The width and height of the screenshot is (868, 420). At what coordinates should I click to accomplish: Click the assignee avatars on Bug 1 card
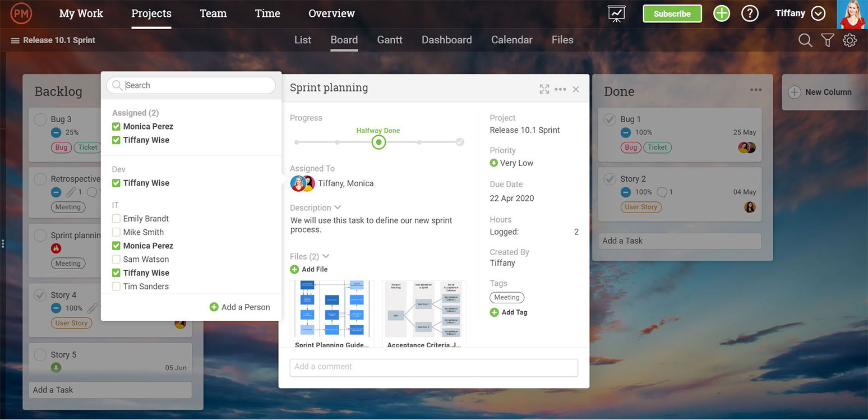point(747,147)
